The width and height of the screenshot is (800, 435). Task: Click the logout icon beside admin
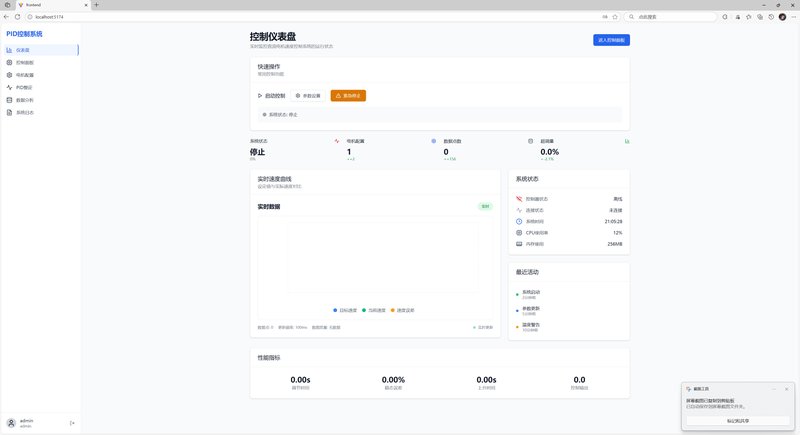point(72,423)
